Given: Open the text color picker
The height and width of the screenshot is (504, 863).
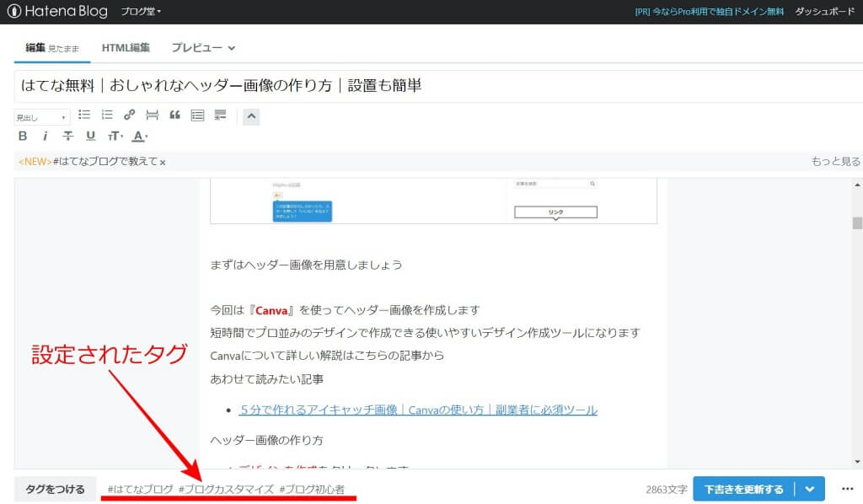Looking at the screenshot, I should [138, 135].
